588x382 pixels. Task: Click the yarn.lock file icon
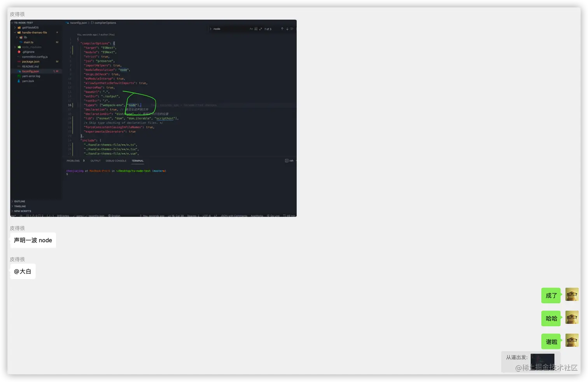click(x=19, y=81)
